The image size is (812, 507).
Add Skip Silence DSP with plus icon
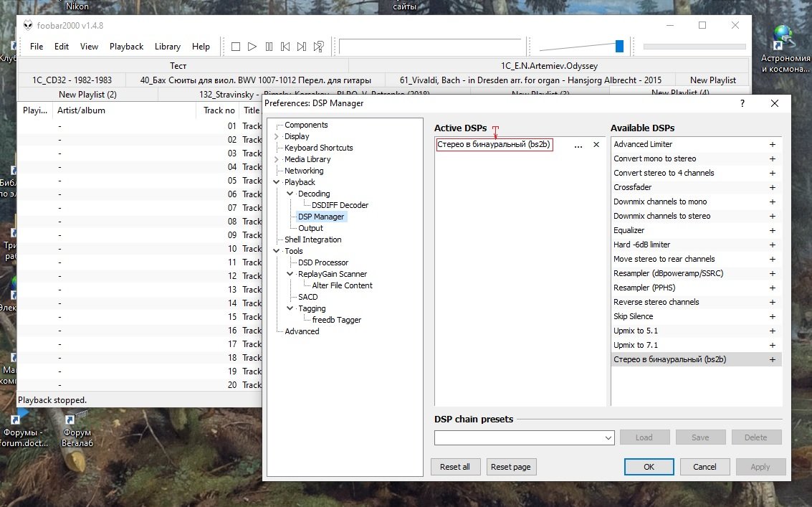772,317
